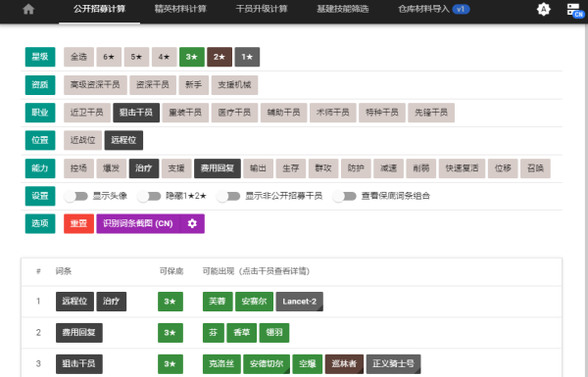Image resolution: width=588 pixels, height=377 pixels.
Task: Select the 快速复活 ability tag
Action: [462, 168]
